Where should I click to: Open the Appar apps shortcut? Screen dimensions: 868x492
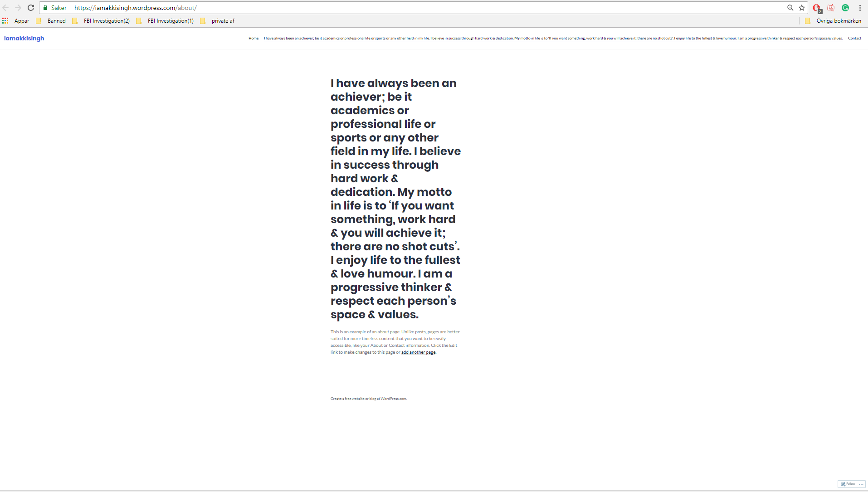tap(16, 21)
